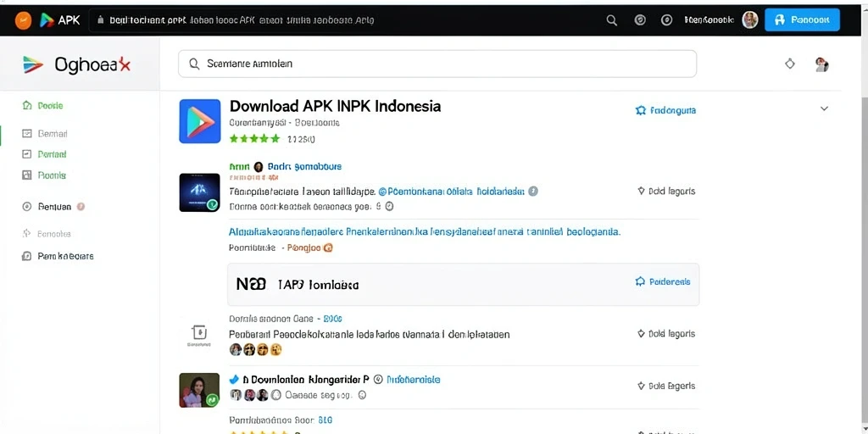The height and width of the screenshot is (434, 868).
Task: Click the circle icon just before the account name
Action: (666, 20)
